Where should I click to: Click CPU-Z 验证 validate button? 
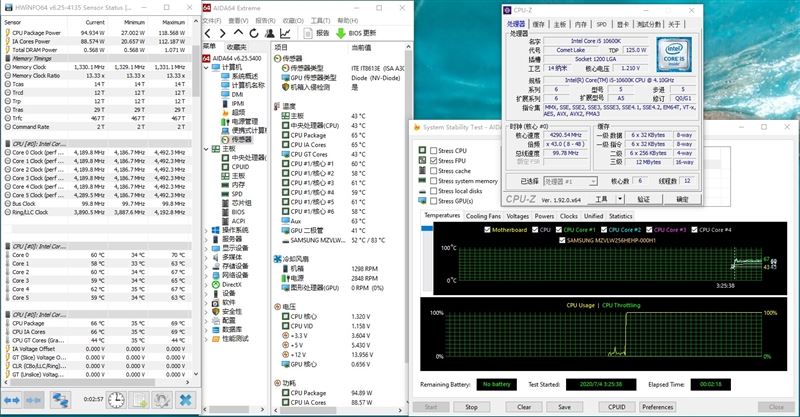pyautogui.click(x=643, y=199)
